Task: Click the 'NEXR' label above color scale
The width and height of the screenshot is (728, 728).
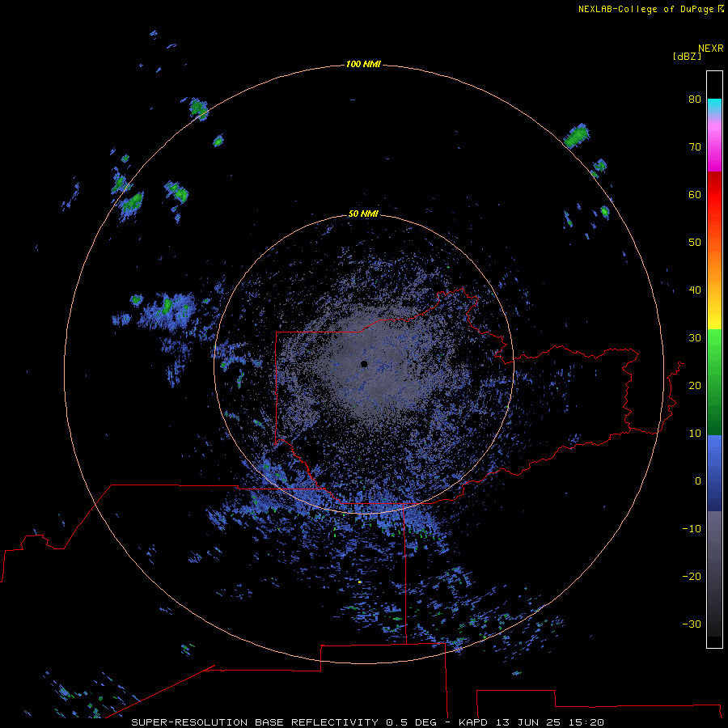Action: click(711, 49)
